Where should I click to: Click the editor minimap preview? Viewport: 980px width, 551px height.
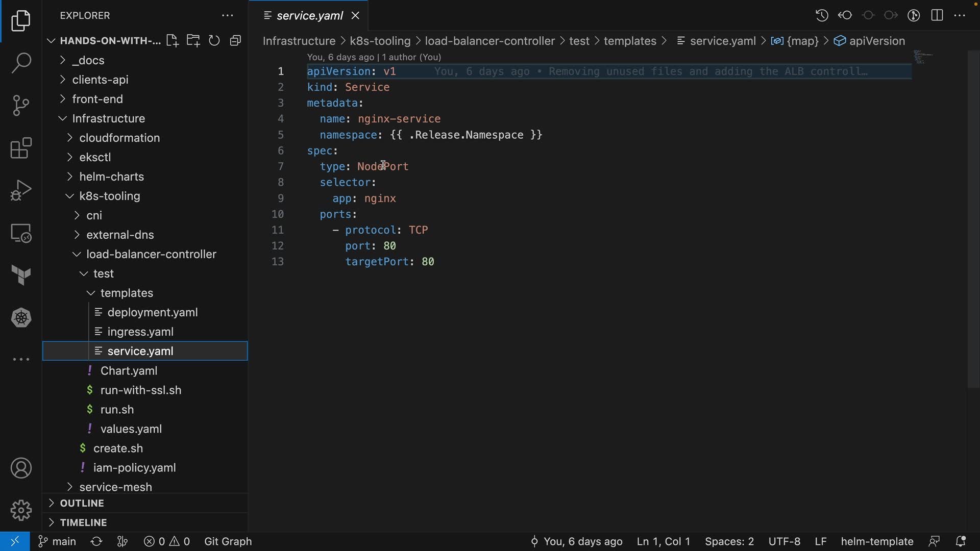tap(923, 57)
